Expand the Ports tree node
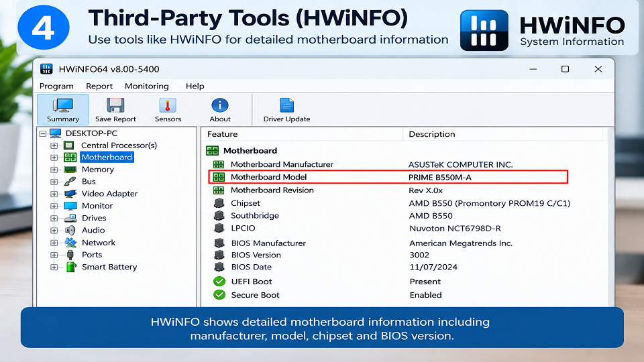This screenshot has width=644, height=362. [x=54, y=255]
